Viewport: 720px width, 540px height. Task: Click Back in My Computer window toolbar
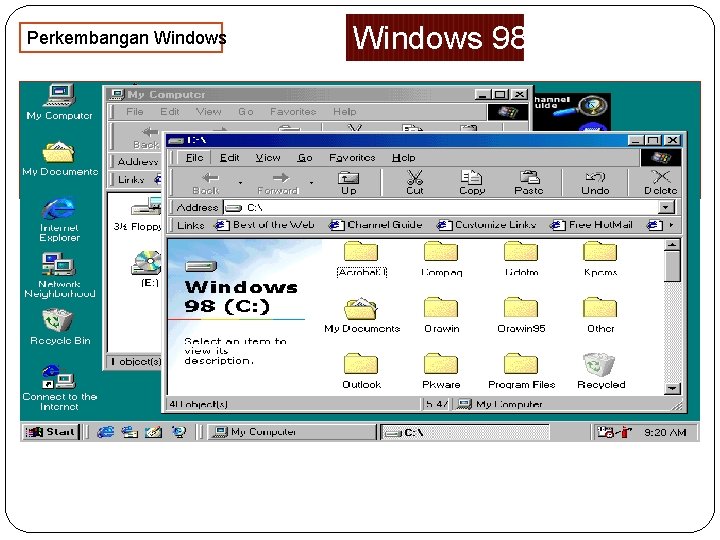point(146,138)
